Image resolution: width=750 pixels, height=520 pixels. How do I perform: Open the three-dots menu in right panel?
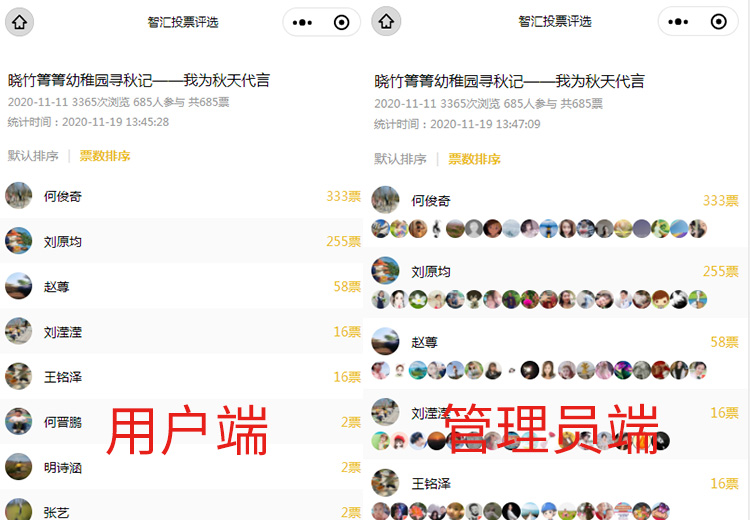pos(678,22)
